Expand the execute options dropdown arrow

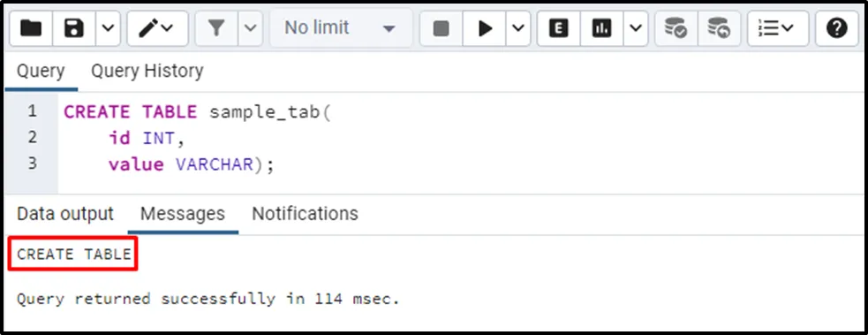[x=518, y=28]
